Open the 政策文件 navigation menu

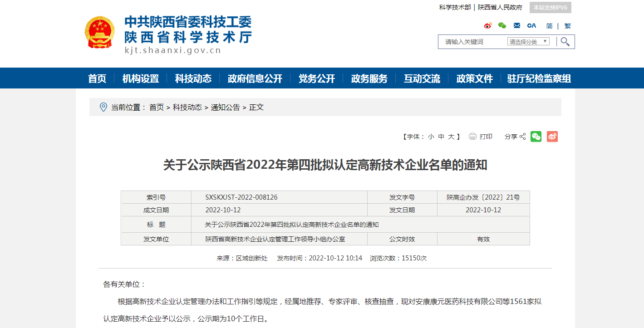(474, 78)
